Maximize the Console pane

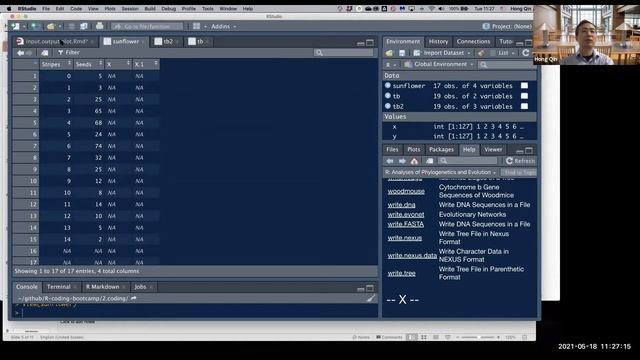click(370, 288)
